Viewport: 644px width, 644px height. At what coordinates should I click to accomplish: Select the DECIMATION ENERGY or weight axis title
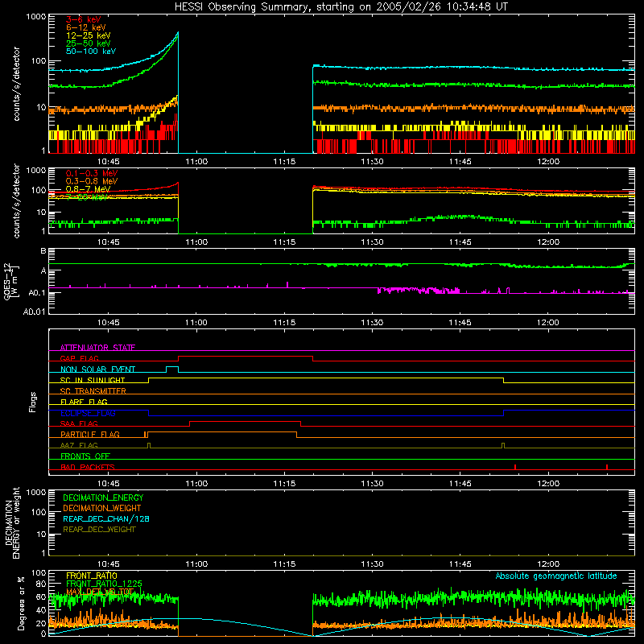coord(12,522)
